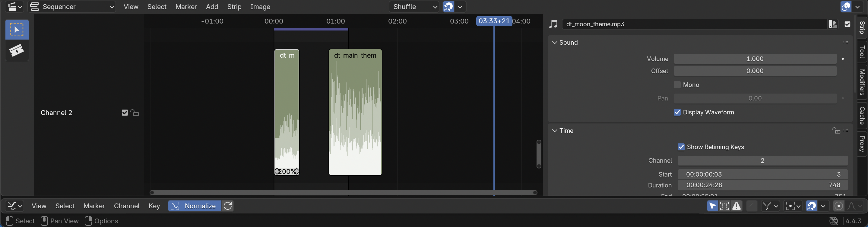Screen dimensions: 868x227
Task: Edit the strip name dt_moon_theme.mp3
Action: pos(695,24)
